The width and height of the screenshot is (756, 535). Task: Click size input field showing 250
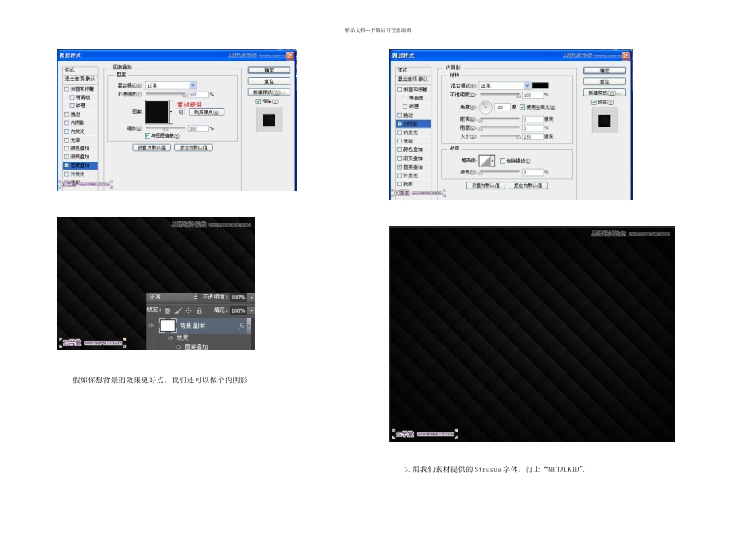(x=532, y=136)
